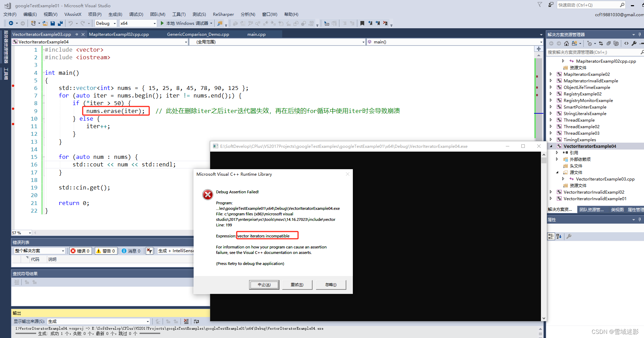Image resolution: width=644 pixels, height=338 pixels.
Task: Click the Navigate Backward toolbar icon
Action: (x=11, y=23)
